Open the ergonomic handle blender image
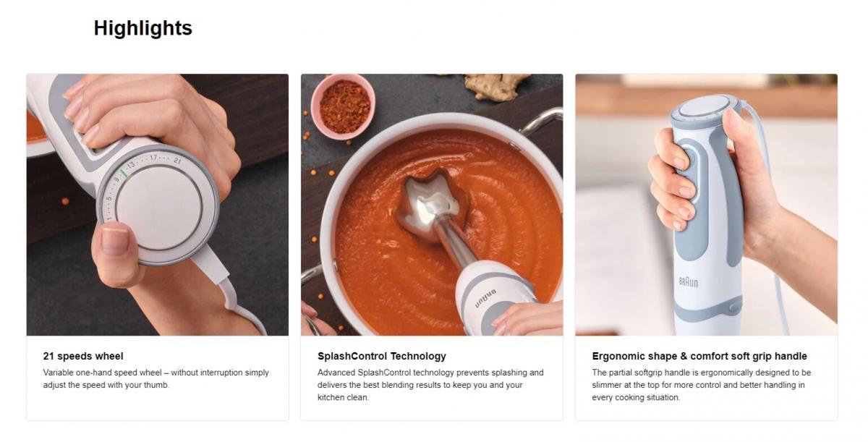Image resolution: width=868 pixels, height=442 pixels. pyautogui.click(x=707, y=205)
